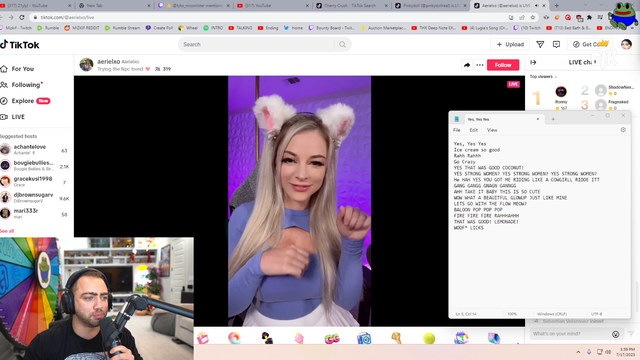Open the Create Poll bookmark
The image size is (640, 360).
pyautogui.click(x=159, y=28)
